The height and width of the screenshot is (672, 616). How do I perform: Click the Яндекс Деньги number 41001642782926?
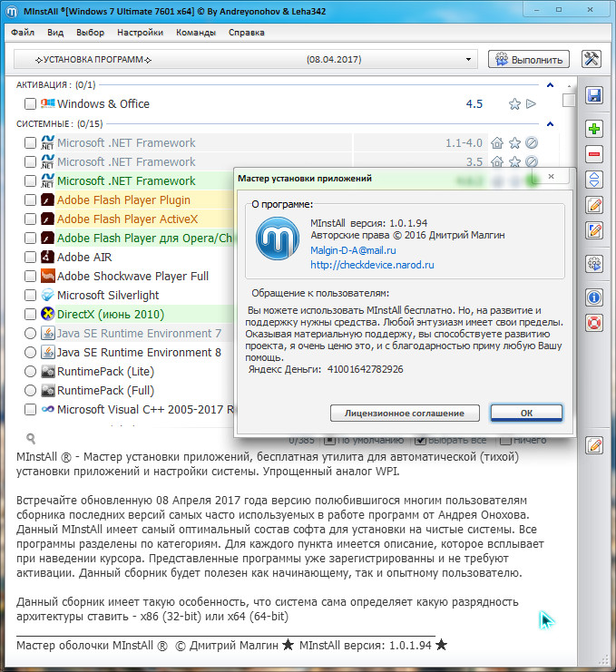point(366,369)
